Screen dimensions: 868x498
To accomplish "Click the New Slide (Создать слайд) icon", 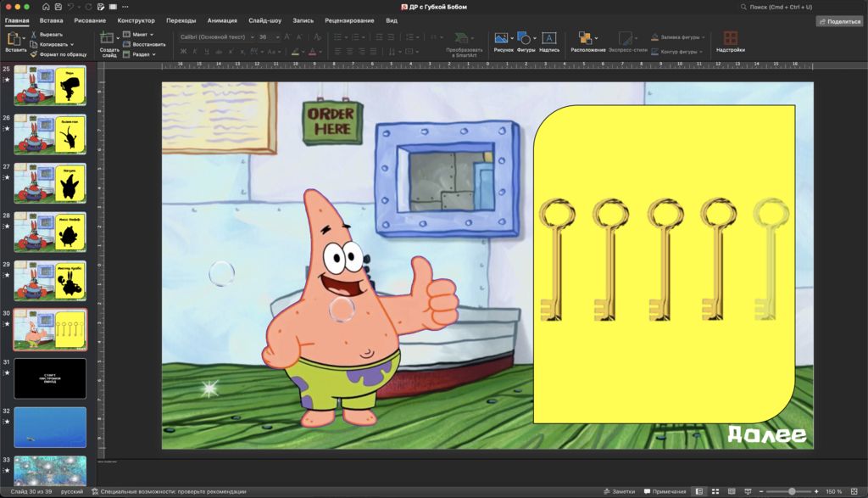I will (107, 37).
